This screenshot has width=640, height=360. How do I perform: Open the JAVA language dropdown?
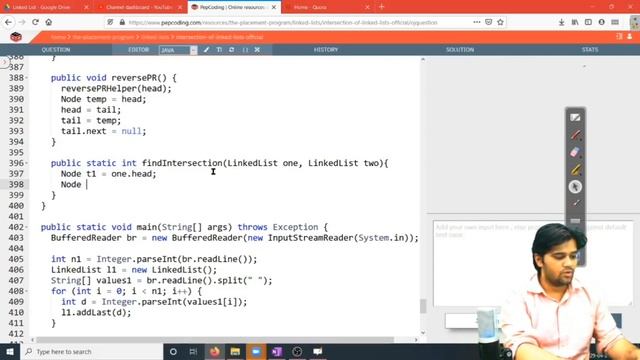(x=178, y=50)
